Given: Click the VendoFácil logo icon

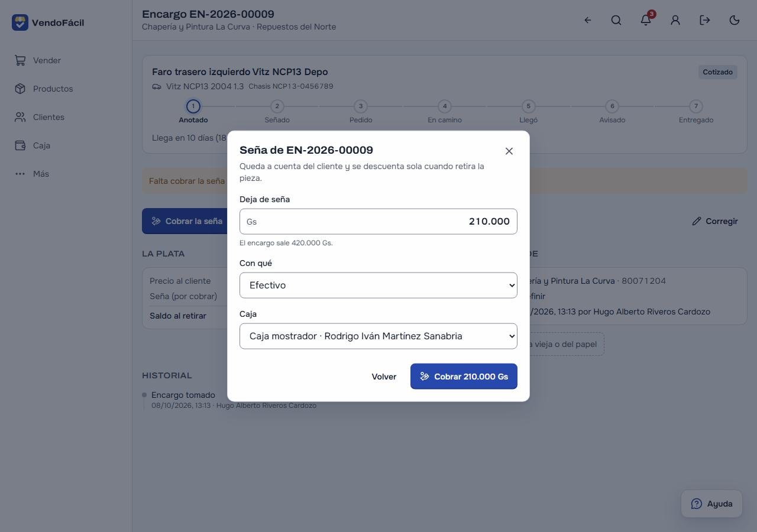Looking at the screenshot, I should pos(20,22).
